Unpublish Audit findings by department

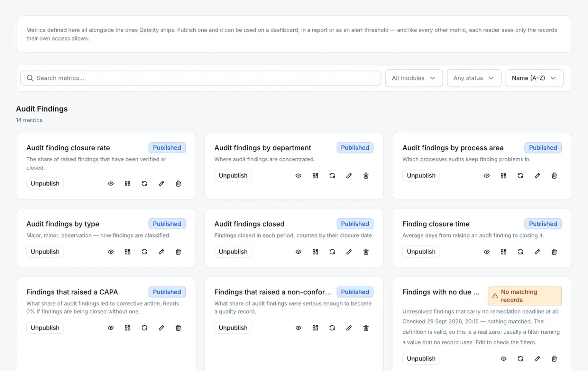point(233,176)
